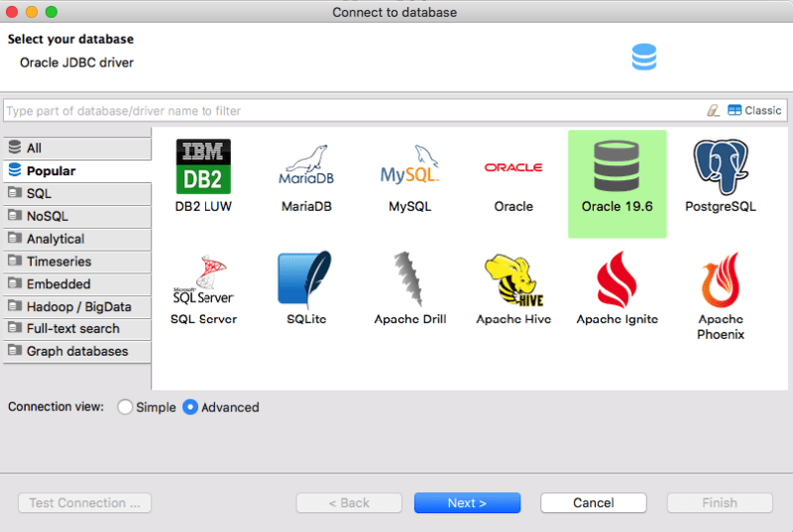Click the Test Connection button
The width and height of the screenshot is (793, 532).
(84, 502)
